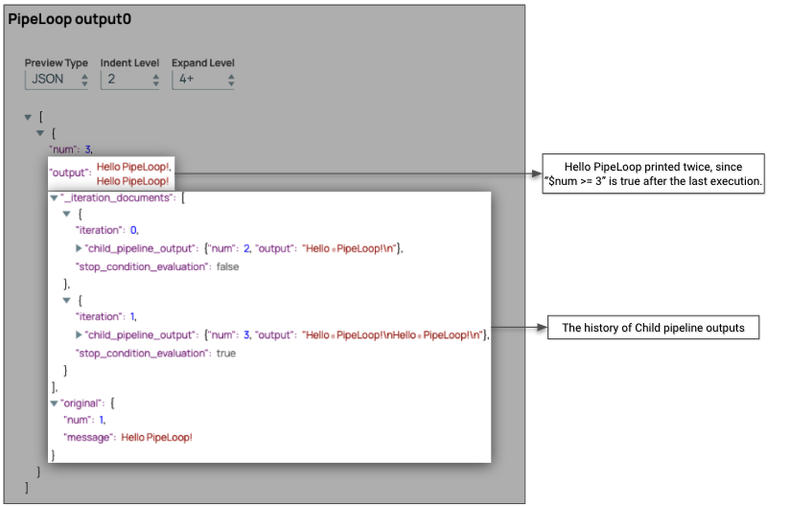Click the highlighted "output" key
Screen dimensions: 812x507
click(70, 173)
